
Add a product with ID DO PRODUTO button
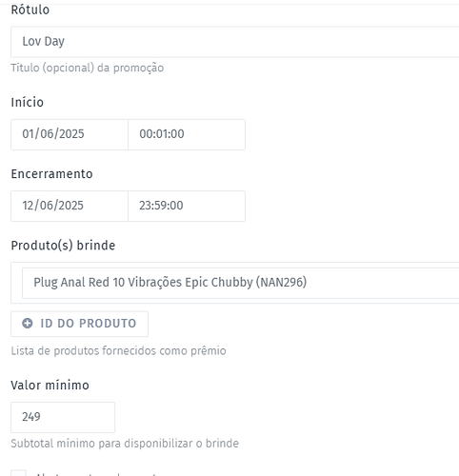[x=79, y=324]
